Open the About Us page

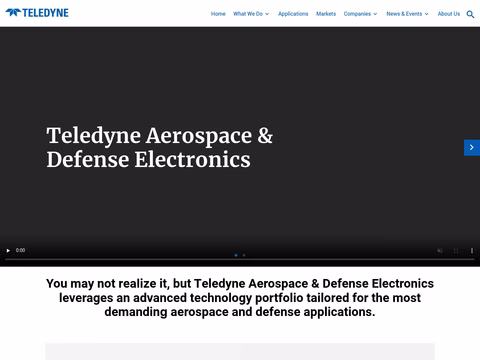(x=449, y=14)
